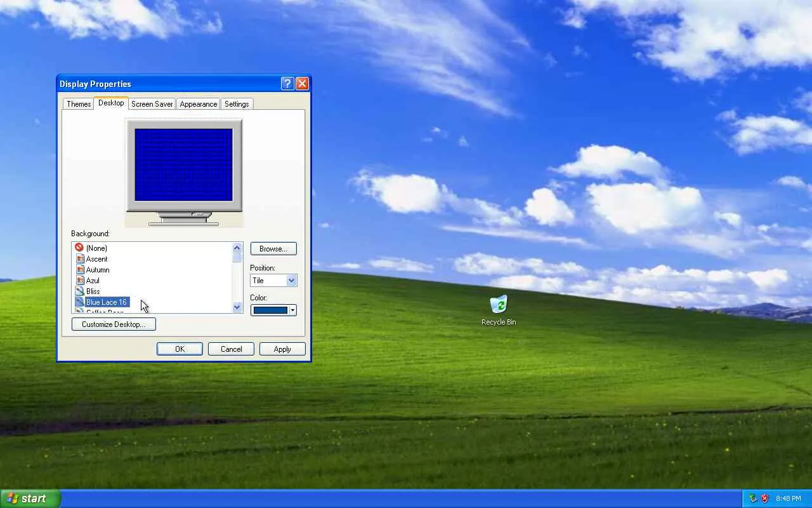The height and width of the screenshot is (508, 812).
Task: Click the Background list scroll up arrow
Action: tap(237, 248)
